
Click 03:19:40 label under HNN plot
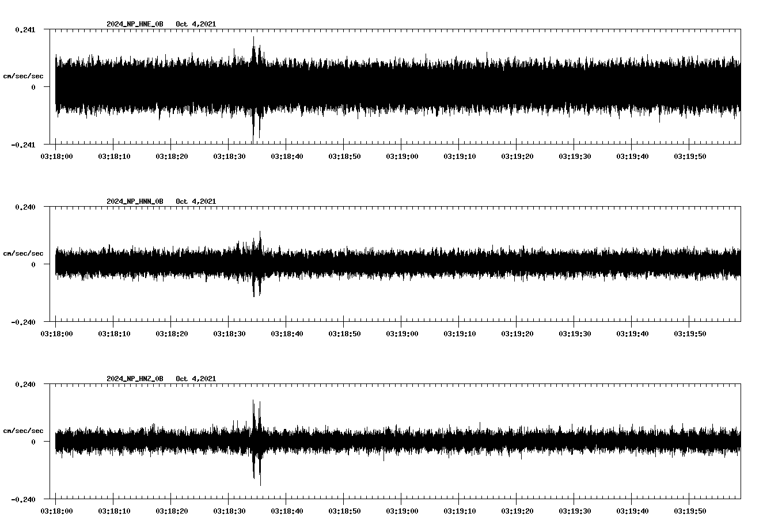(632, 333)
